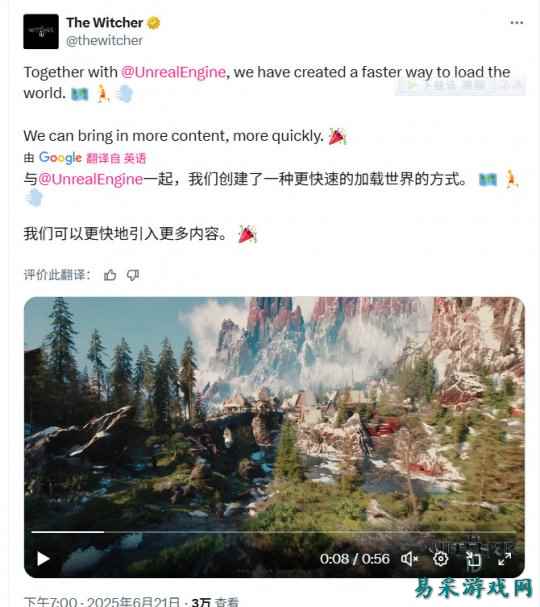Click the 0:08 / 0:56 time display
The height and width of the screenshot is (607, 540).
click(355, 559)
